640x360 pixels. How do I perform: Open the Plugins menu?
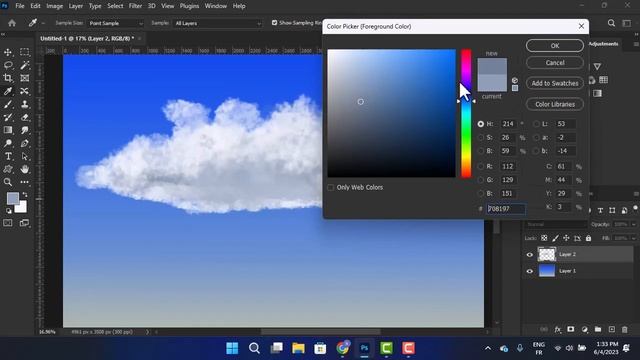coord(189,6)
